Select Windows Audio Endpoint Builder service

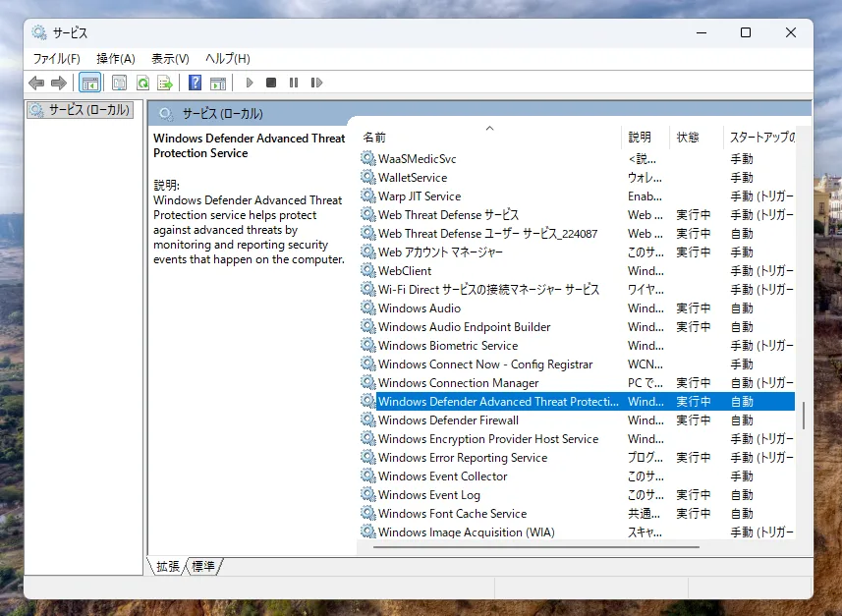tap(578, 326)
